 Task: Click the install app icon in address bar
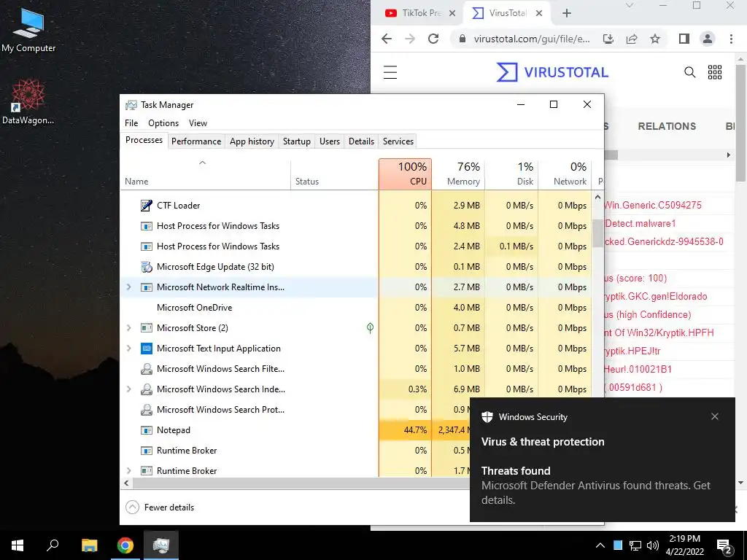[608, 39]
